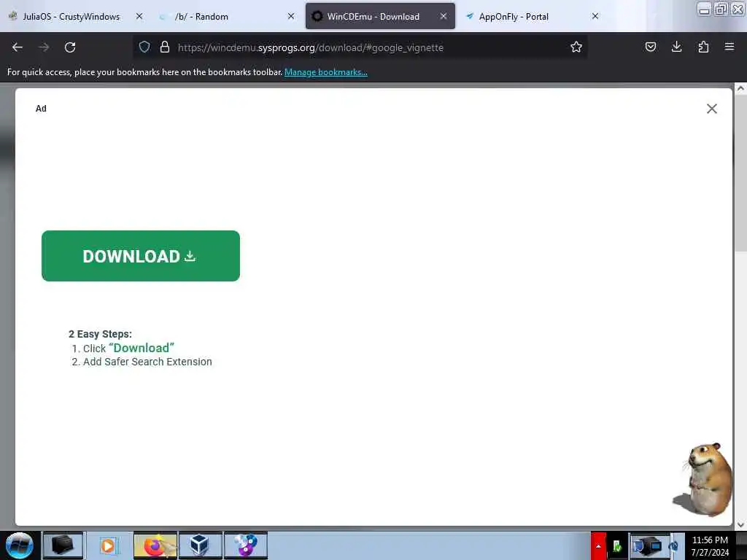Open the extensions puzzle icon

point(703,47)
